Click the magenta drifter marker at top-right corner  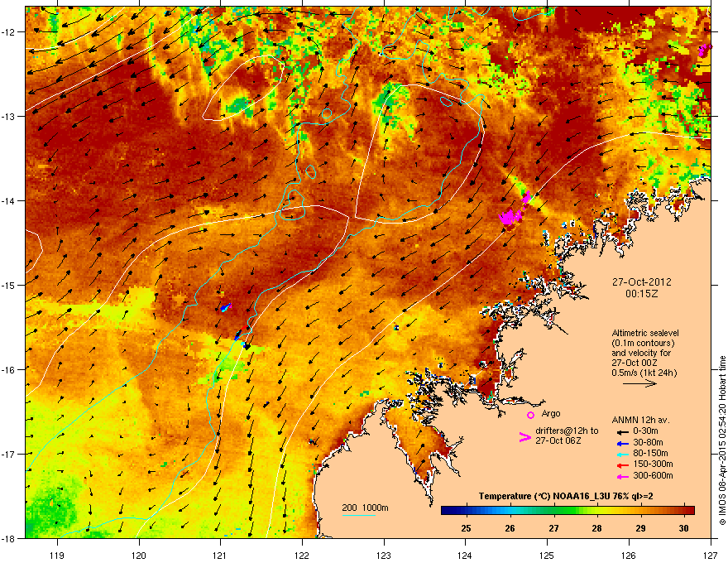[x=704, y=51]
